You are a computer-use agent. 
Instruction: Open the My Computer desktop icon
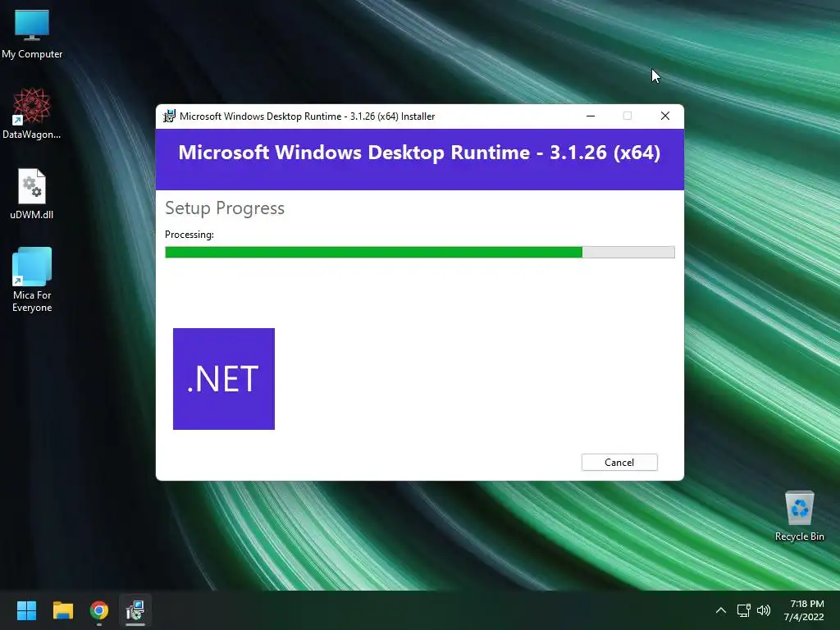[32, 34]
